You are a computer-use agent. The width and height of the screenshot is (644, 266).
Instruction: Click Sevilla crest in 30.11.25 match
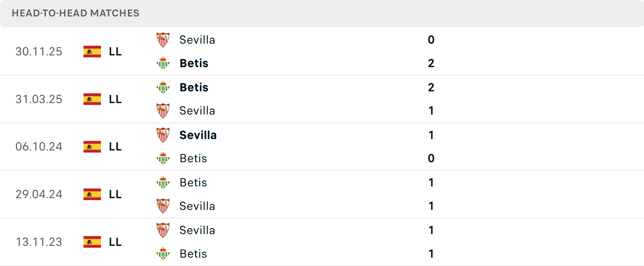[x=163, y=40]
